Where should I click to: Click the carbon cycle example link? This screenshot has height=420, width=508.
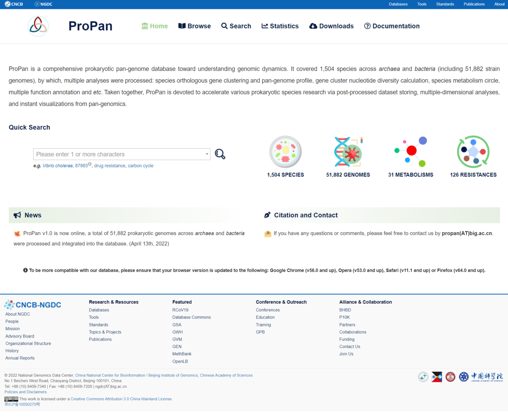click(x=141, y=166)
